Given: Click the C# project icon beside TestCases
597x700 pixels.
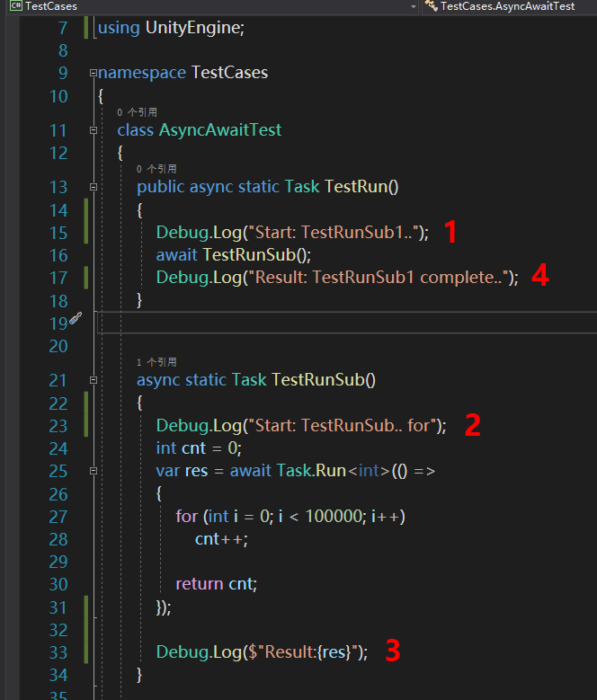Looking at the screenshot, I should coord(16,5).
